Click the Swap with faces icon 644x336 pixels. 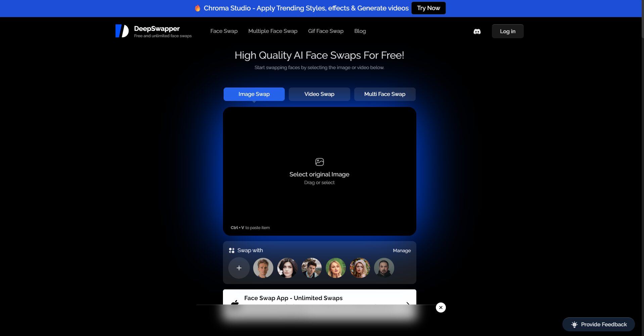coord(232,250)
